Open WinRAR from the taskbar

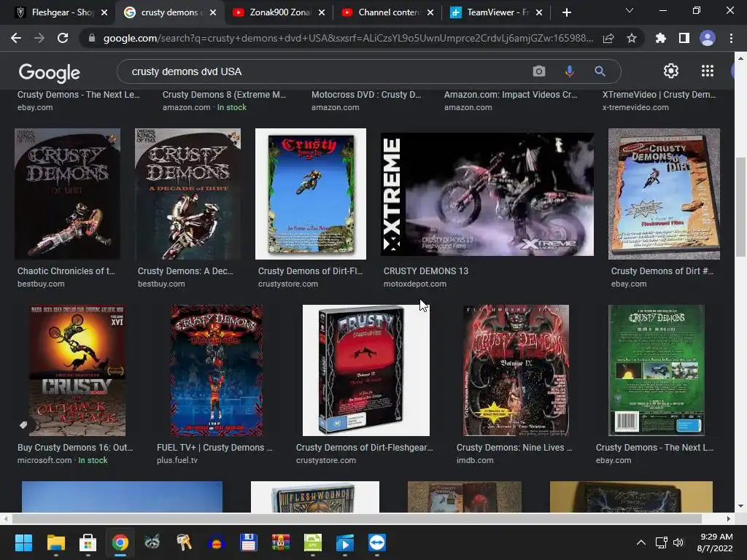[x=281, y=542]
